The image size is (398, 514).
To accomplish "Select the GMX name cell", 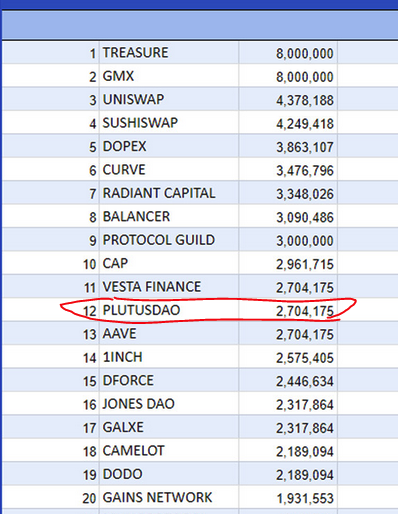I will [169, 76].
